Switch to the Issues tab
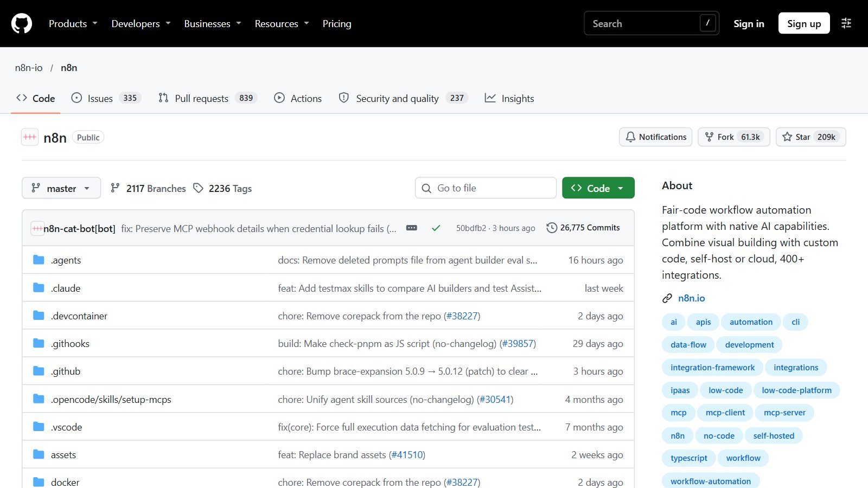 tap(106, 98)
